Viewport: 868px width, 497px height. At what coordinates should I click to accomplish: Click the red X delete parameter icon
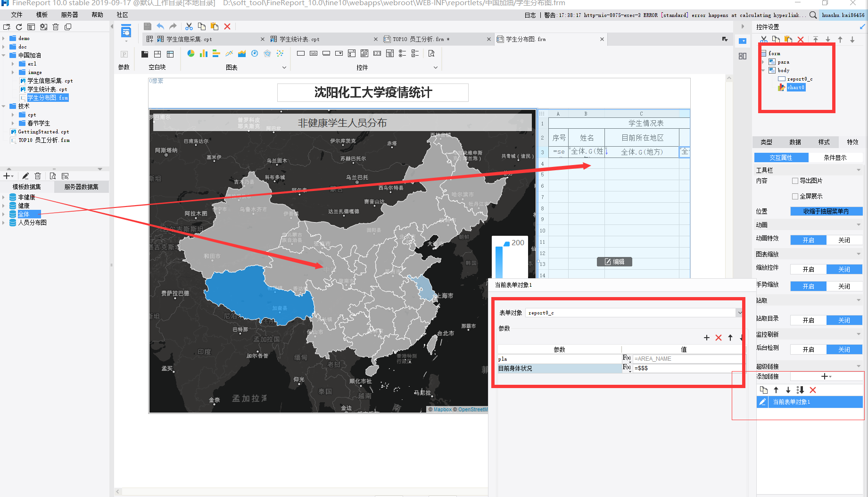click(x=719, y=338)
